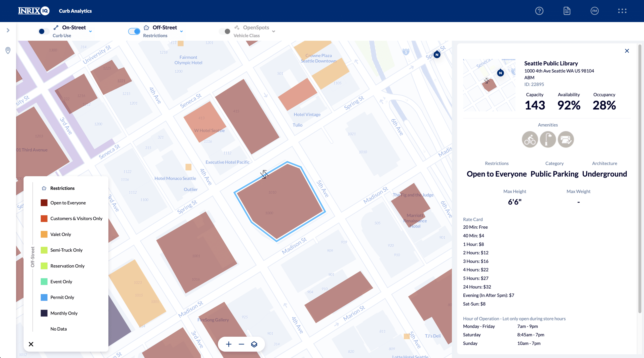The height and width of the screenshot is (358, 644).
Task: Click the Permit Only legend swatch
Action: point(44,297)
